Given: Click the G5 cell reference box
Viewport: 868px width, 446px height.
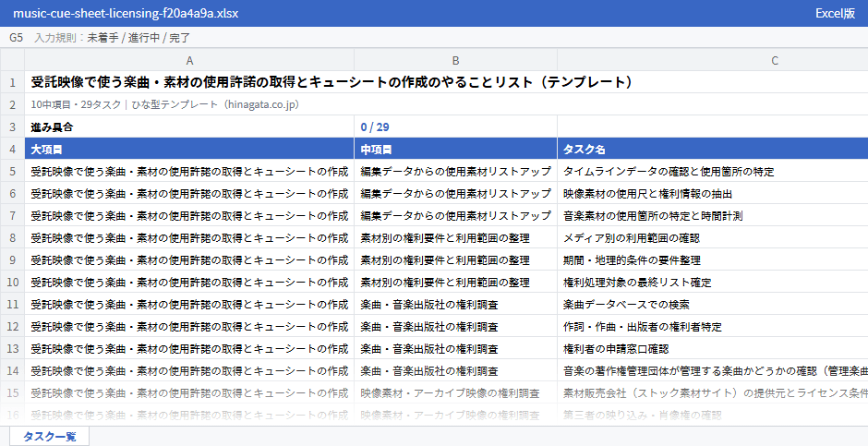Looking at the screenshot, I should tap(16, 38).
